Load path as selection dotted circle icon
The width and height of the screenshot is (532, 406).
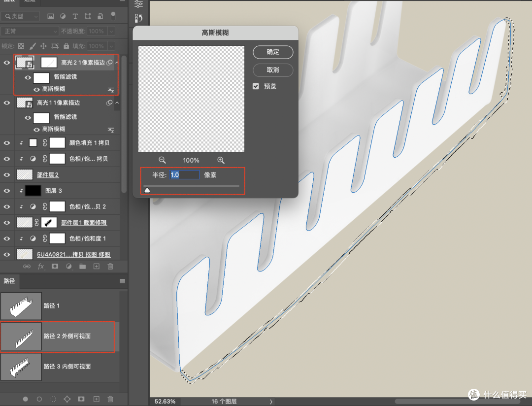coord(53,399)
